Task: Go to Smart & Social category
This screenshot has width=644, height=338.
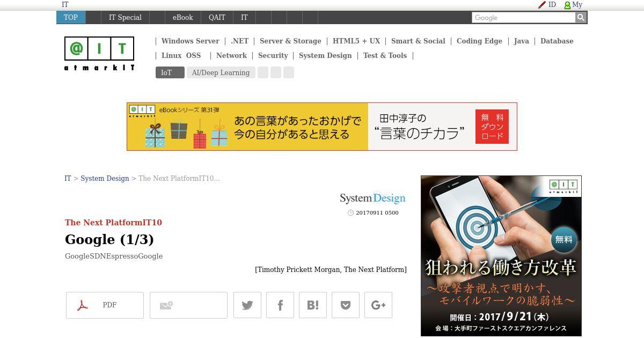Action: point(418,41)
